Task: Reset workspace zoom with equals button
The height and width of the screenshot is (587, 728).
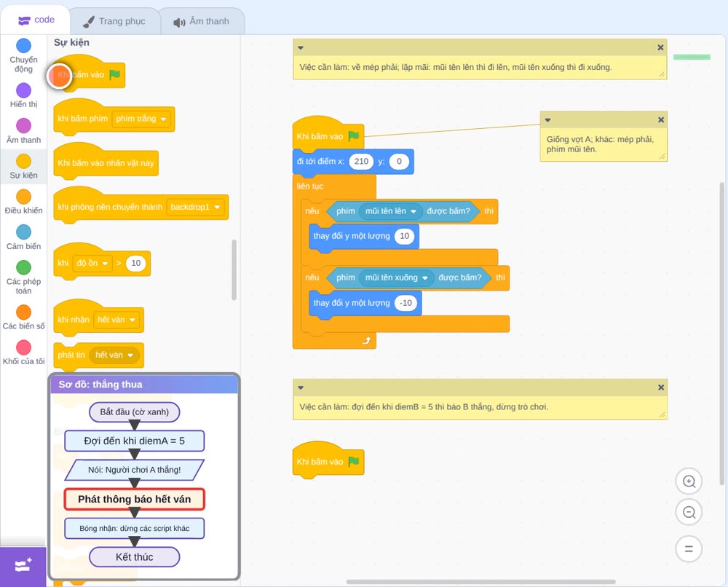Action: (689, 549)
